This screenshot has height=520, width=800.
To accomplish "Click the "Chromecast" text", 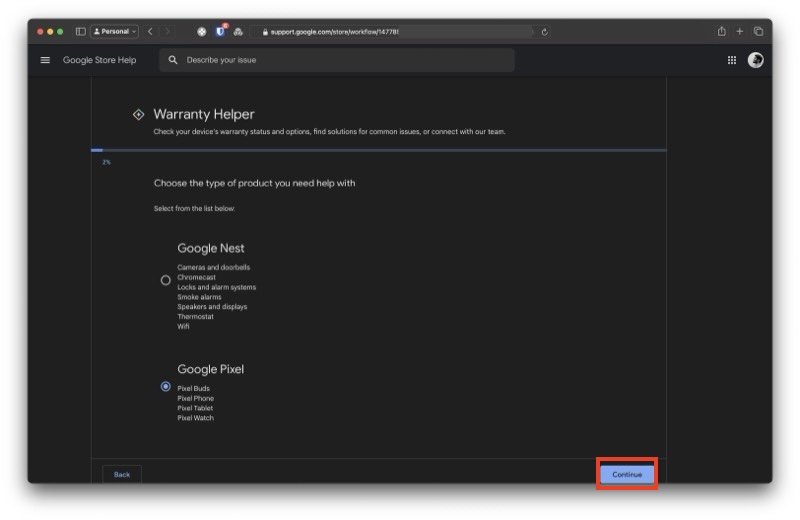I will pyautogui.click(x=196, y=278).
